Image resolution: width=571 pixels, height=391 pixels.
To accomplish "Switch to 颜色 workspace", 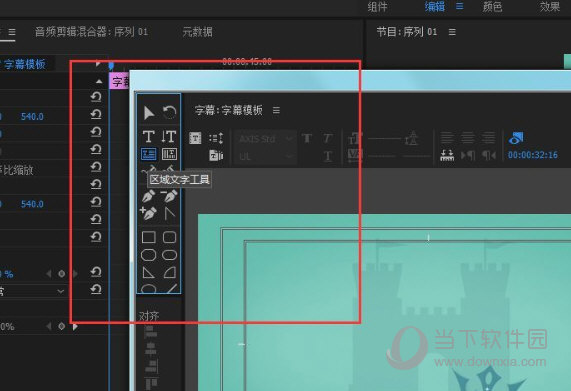I will coord(492,7).
